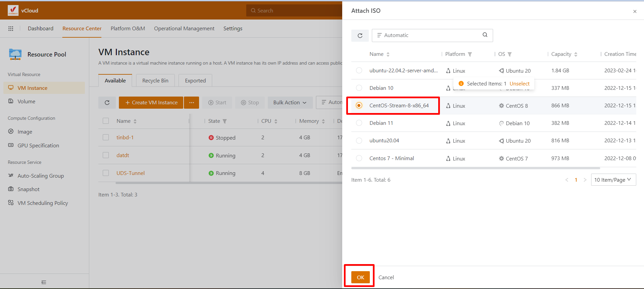The height and width of the screenshot is (289, 644).
Task: Switch to the Recycle Bin tab
Action: (x=155, y=81)
